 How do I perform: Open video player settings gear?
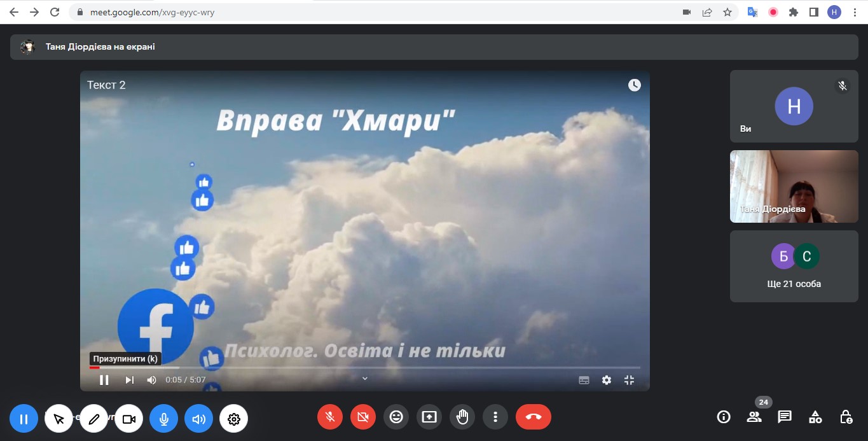coord(607,380)
